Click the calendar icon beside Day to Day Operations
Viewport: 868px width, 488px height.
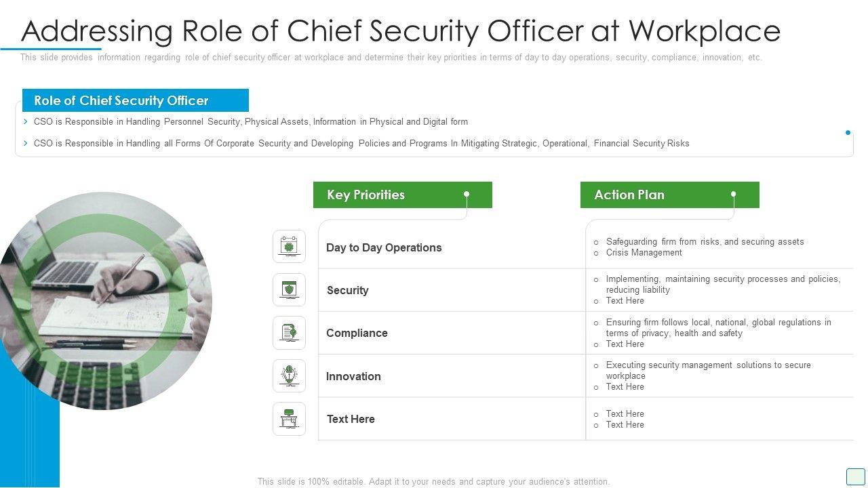(x=290, y=247)
